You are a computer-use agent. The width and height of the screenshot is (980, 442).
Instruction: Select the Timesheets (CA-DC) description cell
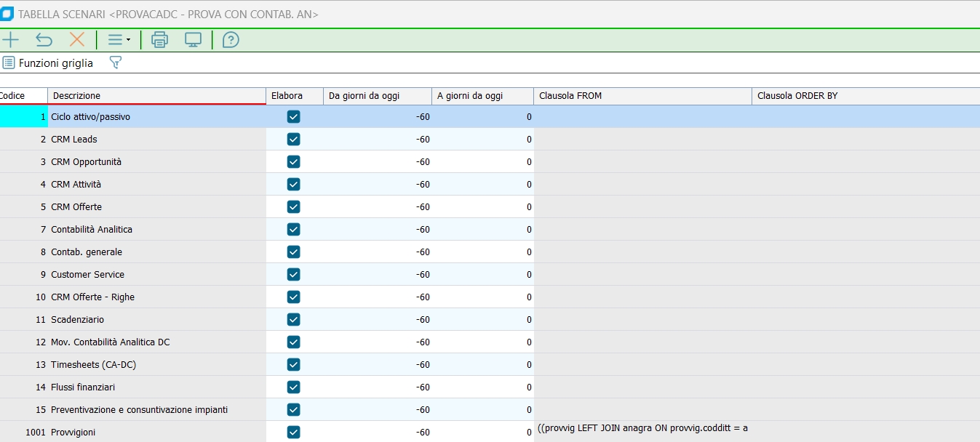(157, 364)
